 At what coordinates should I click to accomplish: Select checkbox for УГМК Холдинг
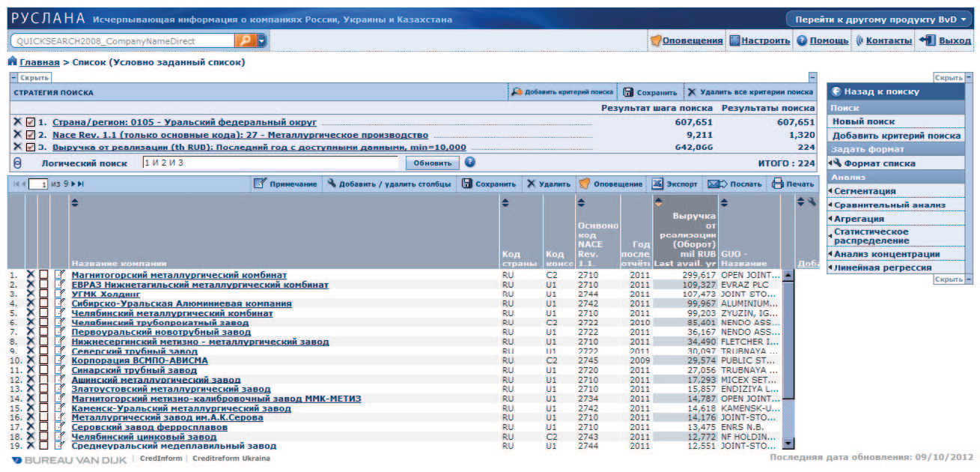tap(44, 294)
